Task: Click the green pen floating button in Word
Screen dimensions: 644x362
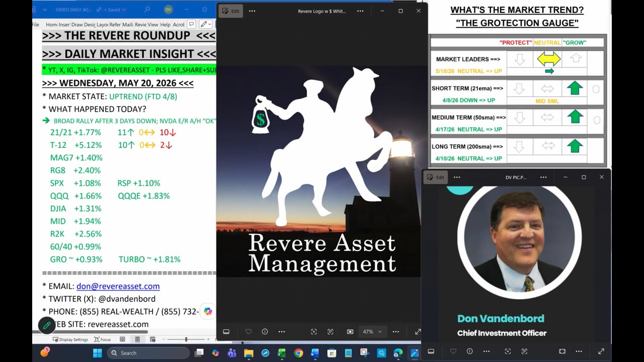Action: 46,325
